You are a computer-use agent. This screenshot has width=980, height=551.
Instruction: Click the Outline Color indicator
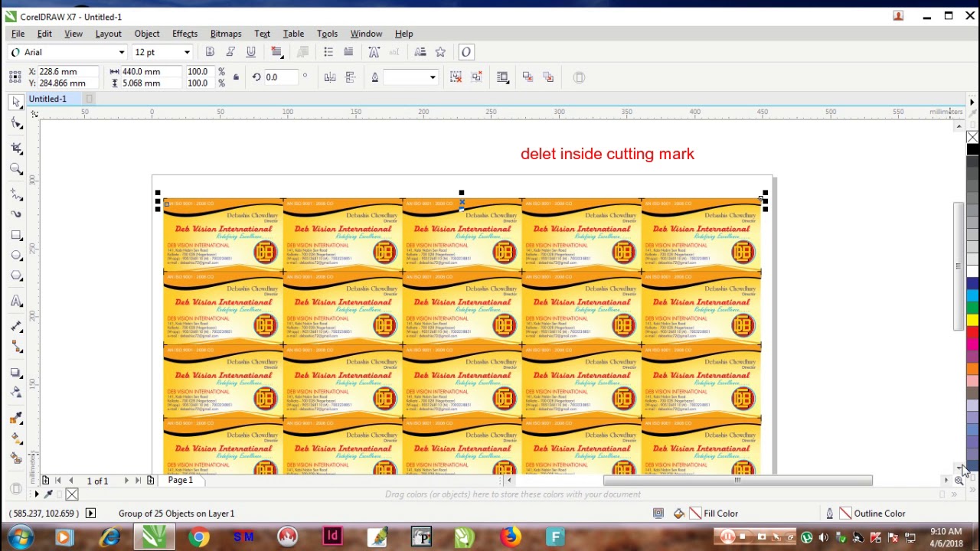tap(872, 514)
